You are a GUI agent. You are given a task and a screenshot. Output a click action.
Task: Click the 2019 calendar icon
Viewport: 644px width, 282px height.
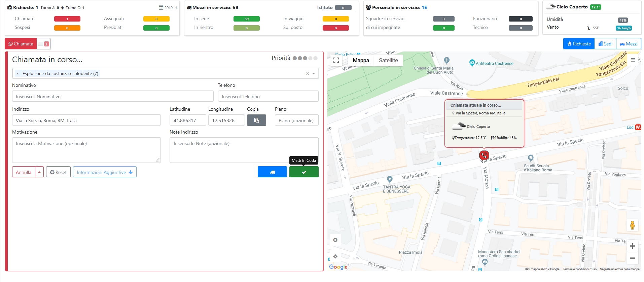pyautogui.click(x=161, y=7)
